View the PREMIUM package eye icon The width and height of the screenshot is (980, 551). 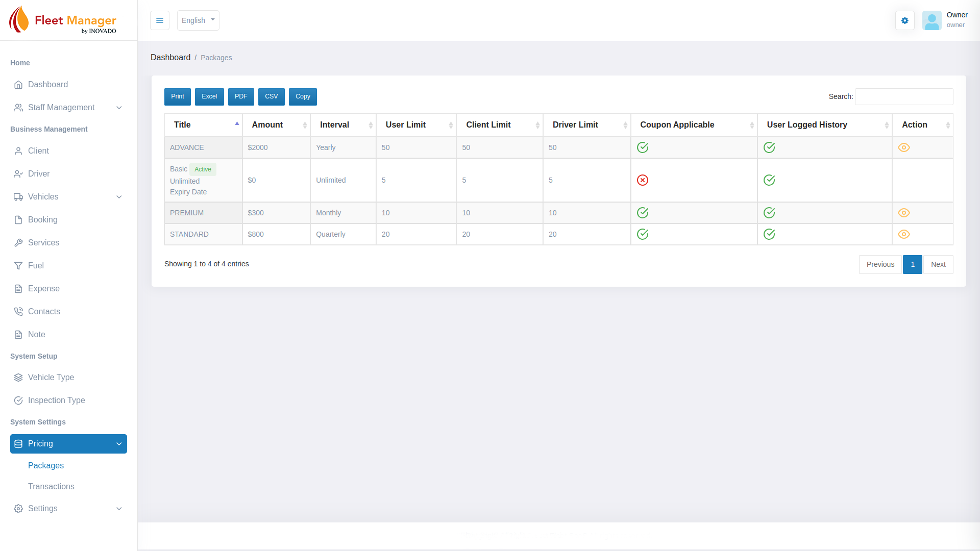tap(903, 213)
